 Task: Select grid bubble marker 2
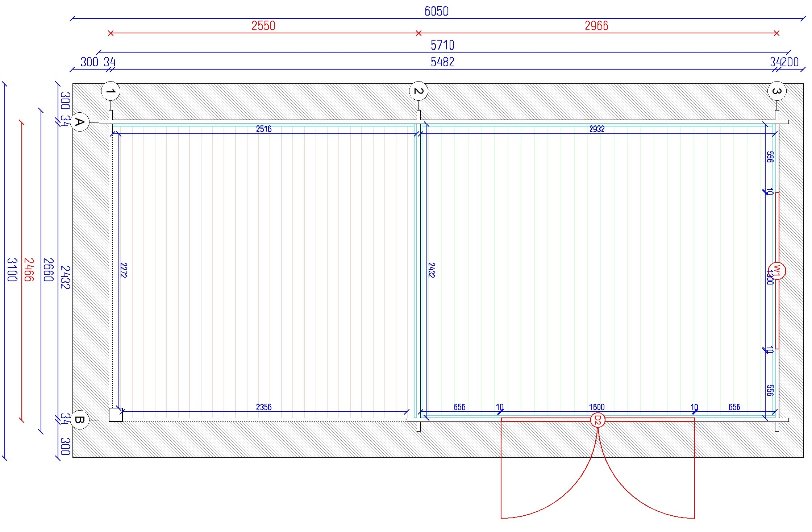[419, 91]
